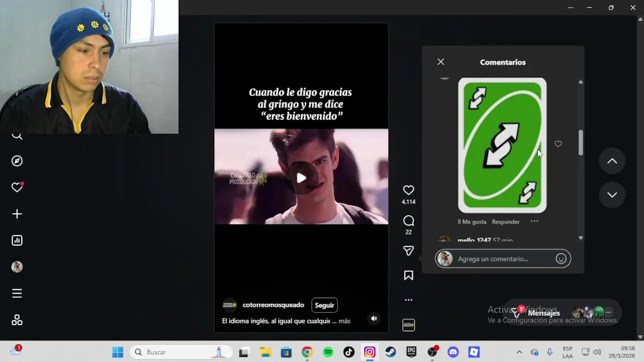
Task: Open Mensajes three dots options
Action: pos(608,313)
